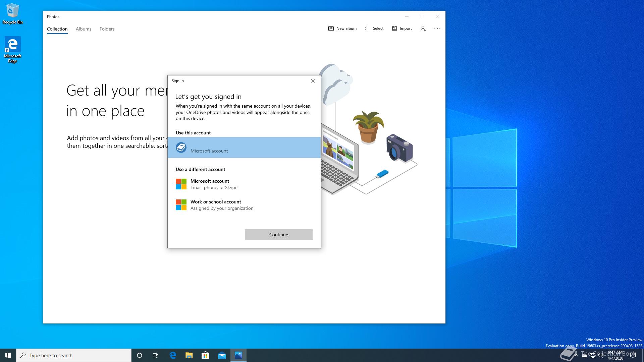Screen dimensions: 644x362
Task: Select the existing Microsoft account under Use this account
Action: (x=244, y=147)
